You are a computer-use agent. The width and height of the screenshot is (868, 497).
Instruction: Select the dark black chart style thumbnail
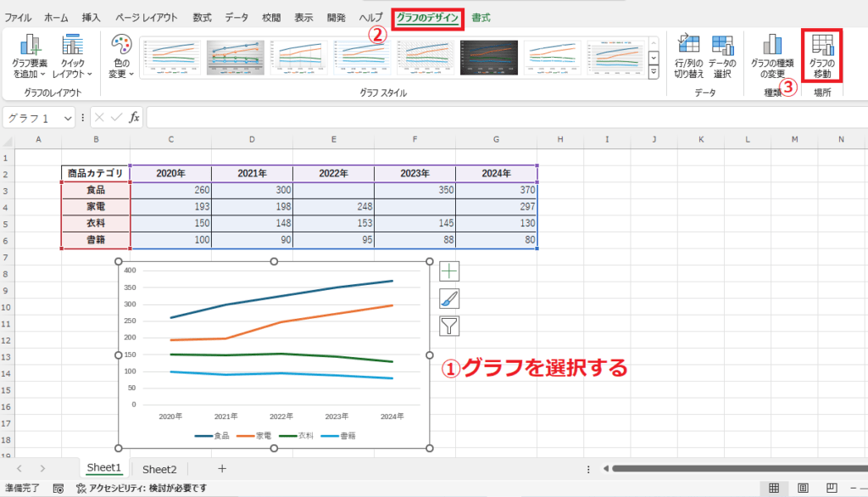coord(489,58)
